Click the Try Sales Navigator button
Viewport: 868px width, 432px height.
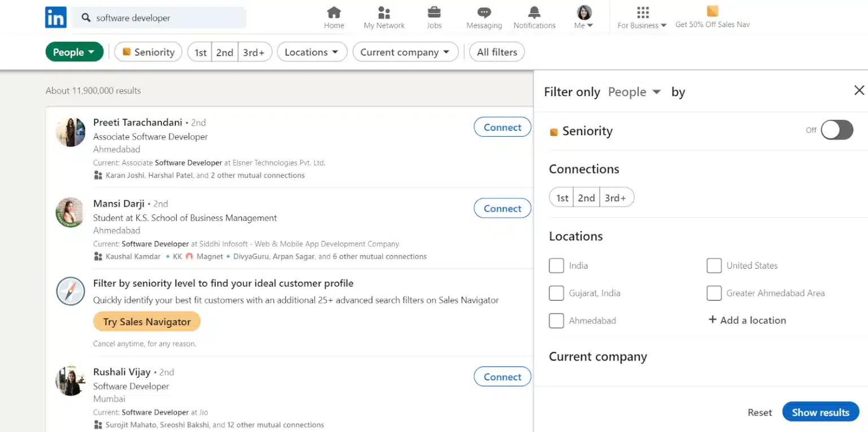coord(147,322)
